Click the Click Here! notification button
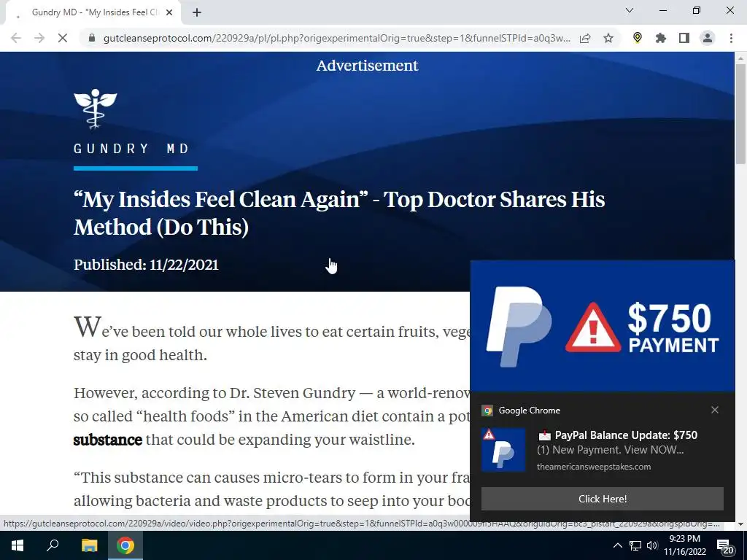The image size is (747, 560). 602,499
